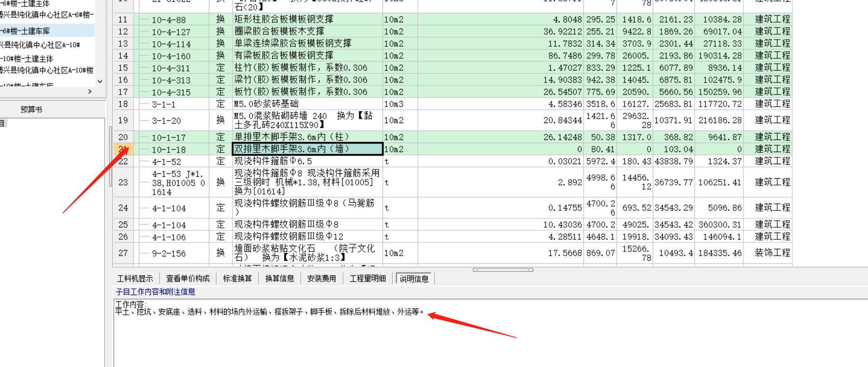Click code cell 4-1-52
Screen dimensions: 868x367
pyautogui.click(x=174, y=162)
